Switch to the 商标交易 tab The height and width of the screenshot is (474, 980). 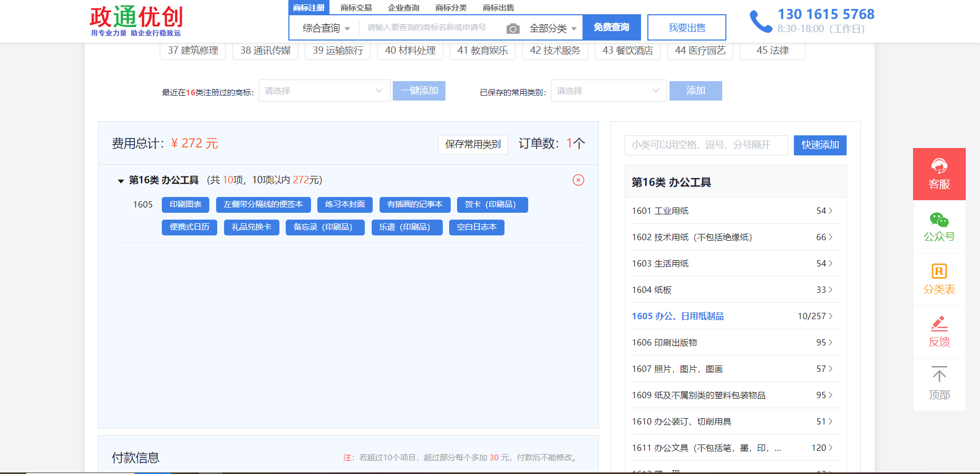pyautogui.click(x=356, y=7)
